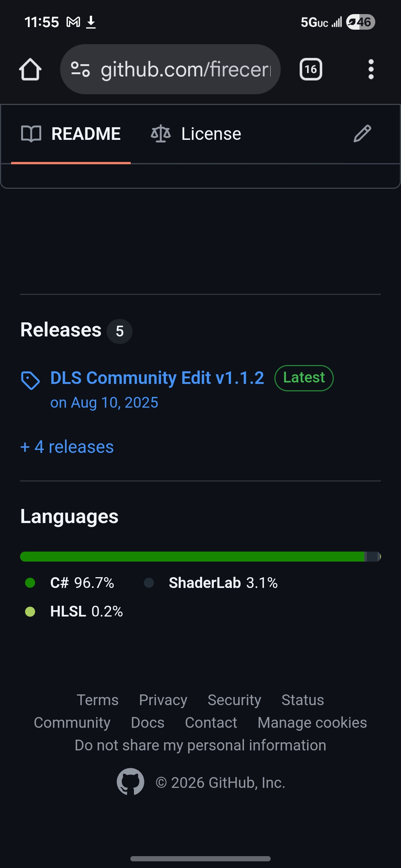
Task: Select the C# 96.7% language entry
Action: 82,583
